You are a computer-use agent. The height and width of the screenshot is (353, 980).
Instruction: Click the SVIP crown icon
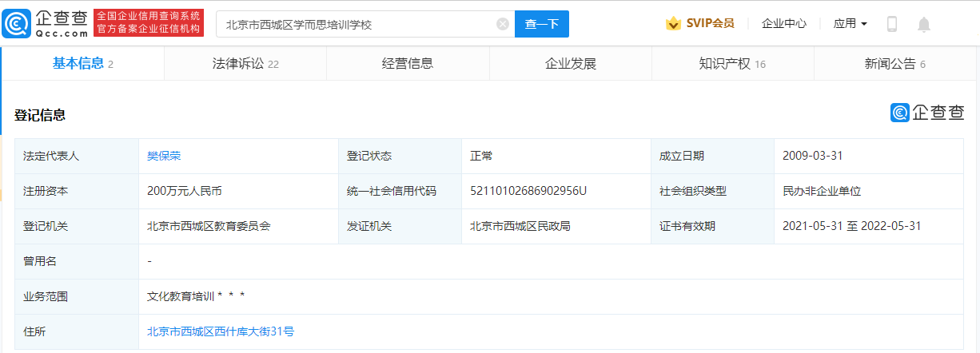click(x=673, y=24)
